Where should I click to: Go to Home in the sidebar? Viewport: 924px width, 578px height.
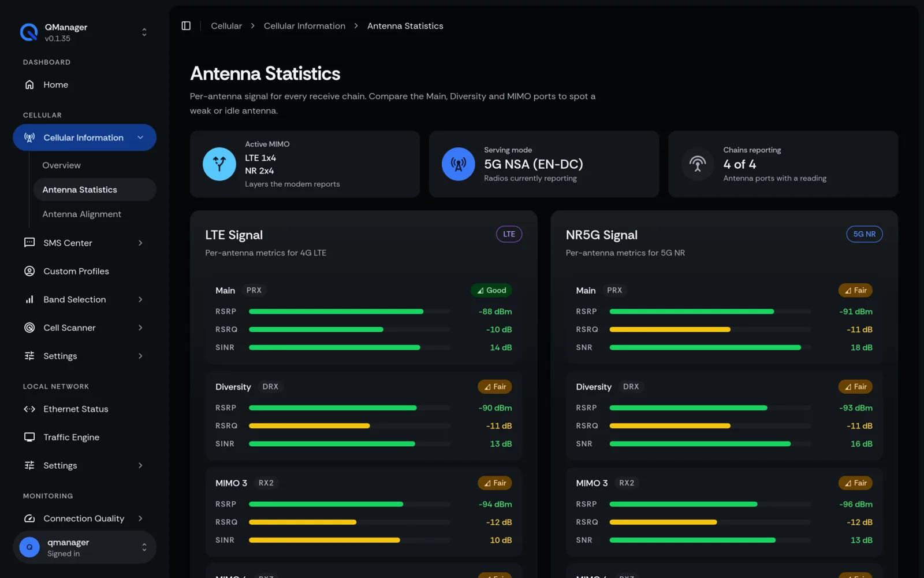click(x=84, y=85)
